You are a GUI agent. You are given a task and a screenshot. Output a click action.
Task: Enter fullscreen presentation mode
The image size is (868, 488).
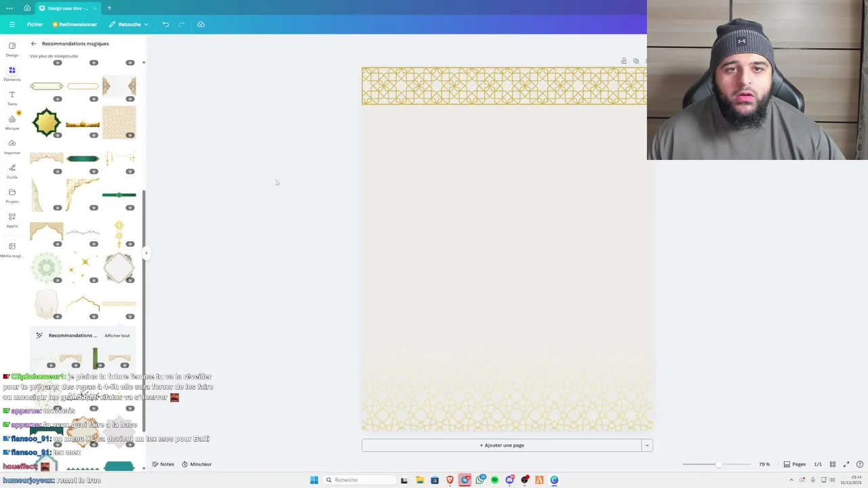pyautogui.click(x=846, y=464)
